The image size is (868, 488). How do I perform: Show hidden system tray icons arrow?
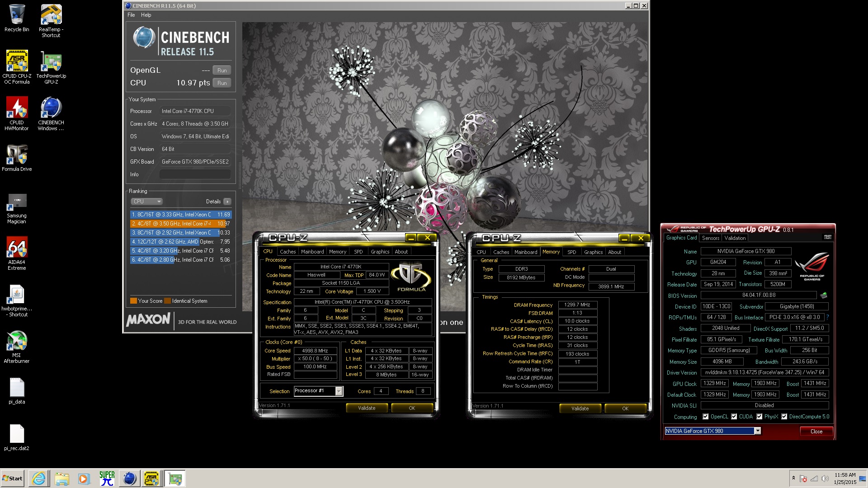tap(793, 478)
